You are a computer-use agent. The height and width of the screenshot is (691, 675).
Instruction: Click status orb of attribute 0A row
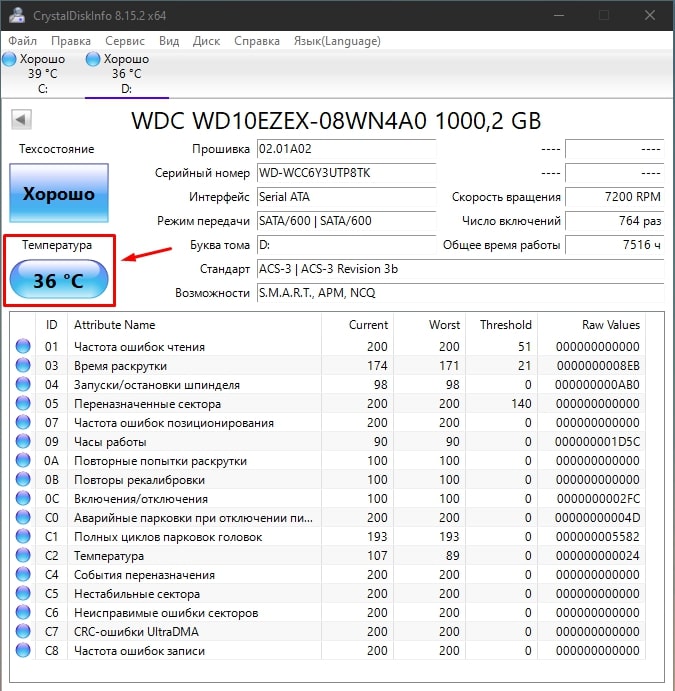23,460
